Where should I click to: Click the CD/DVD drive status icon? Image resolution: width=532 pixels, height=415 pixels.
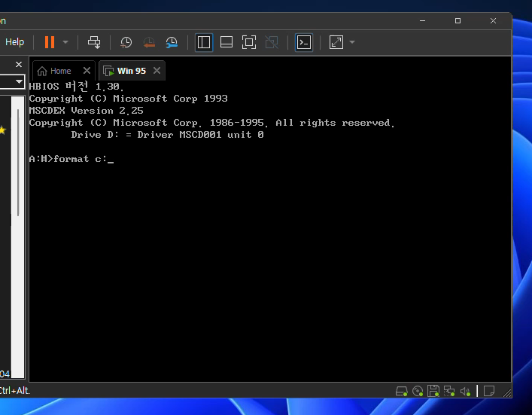(418, 391)
